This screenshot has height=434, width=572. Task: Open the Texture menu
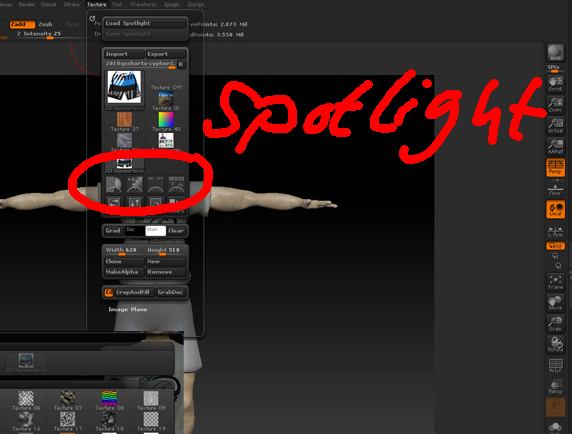click(97, 4)
